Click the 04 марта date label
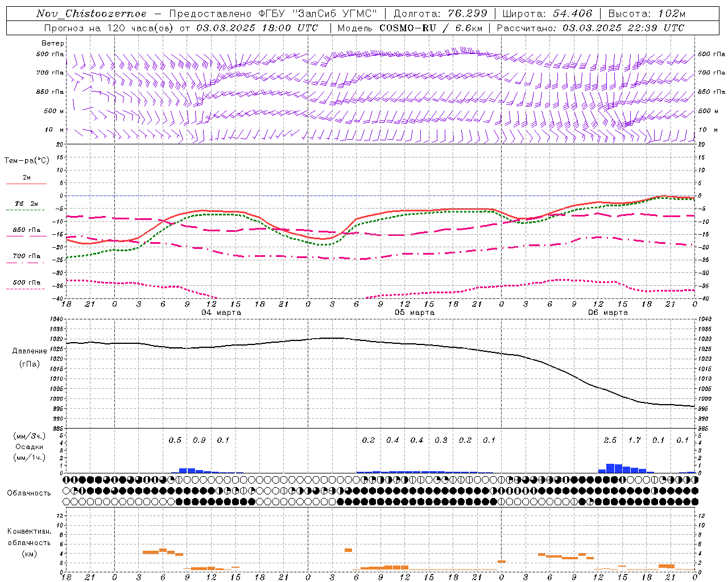This screenshot has width=728, height=582. click(221, 313)
